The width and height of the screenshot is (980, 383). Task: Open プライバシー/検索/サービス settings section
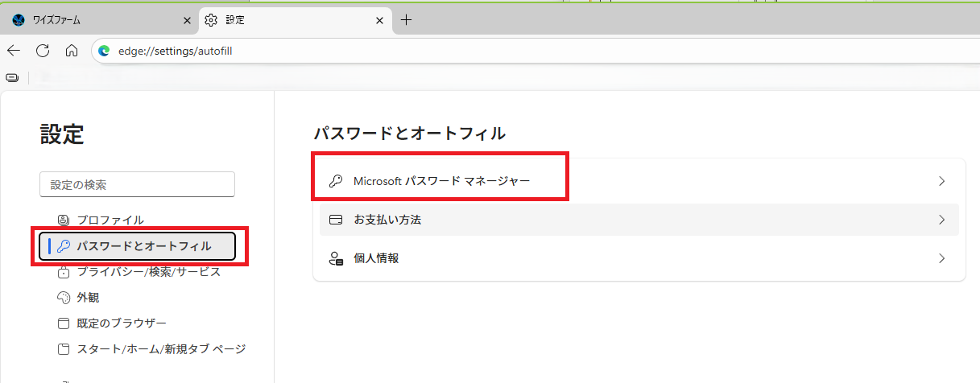coord(147,272)
